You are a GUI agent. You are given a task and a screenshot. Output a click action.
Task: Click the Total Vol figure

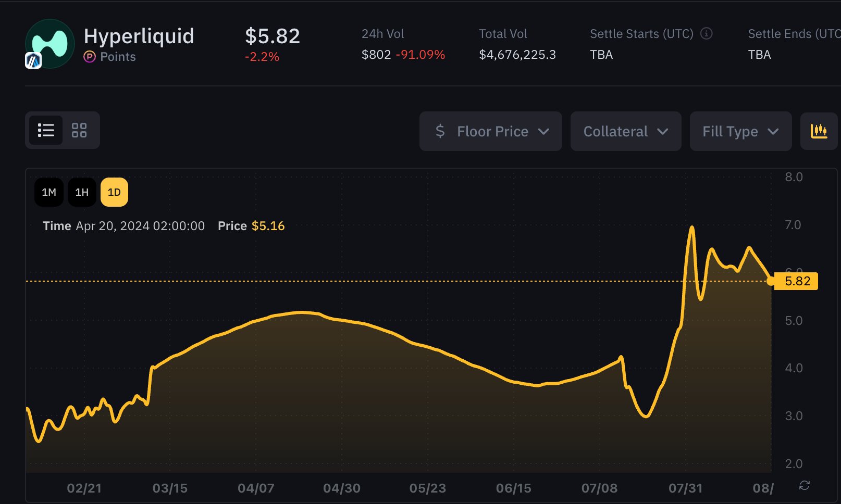(x=517, y=54)
